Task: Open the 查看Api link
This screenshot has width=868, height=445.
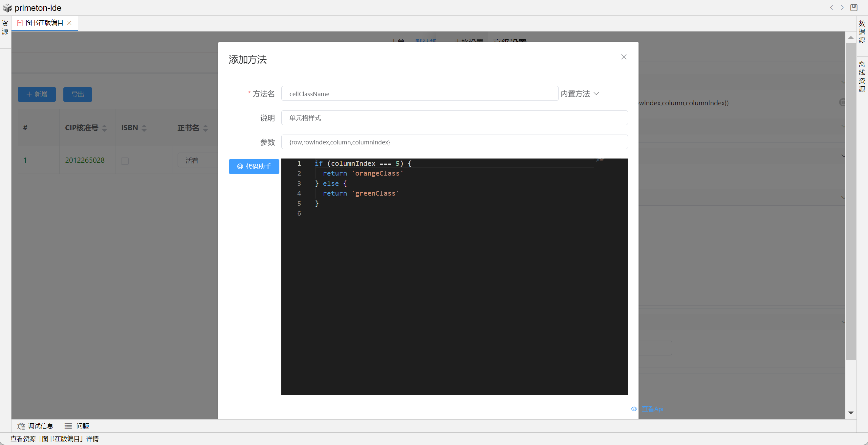Action: coord(652,409)
